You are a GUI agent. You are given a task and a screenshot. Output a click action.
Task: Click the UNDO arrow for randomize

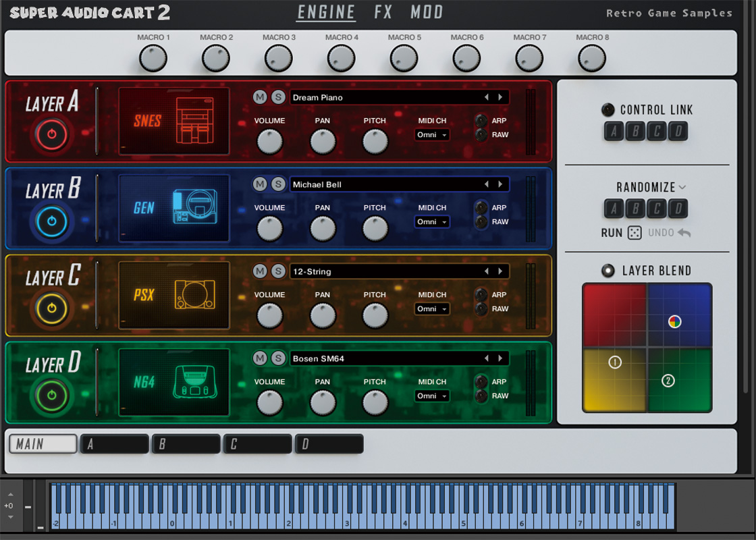tap(684, 233)
